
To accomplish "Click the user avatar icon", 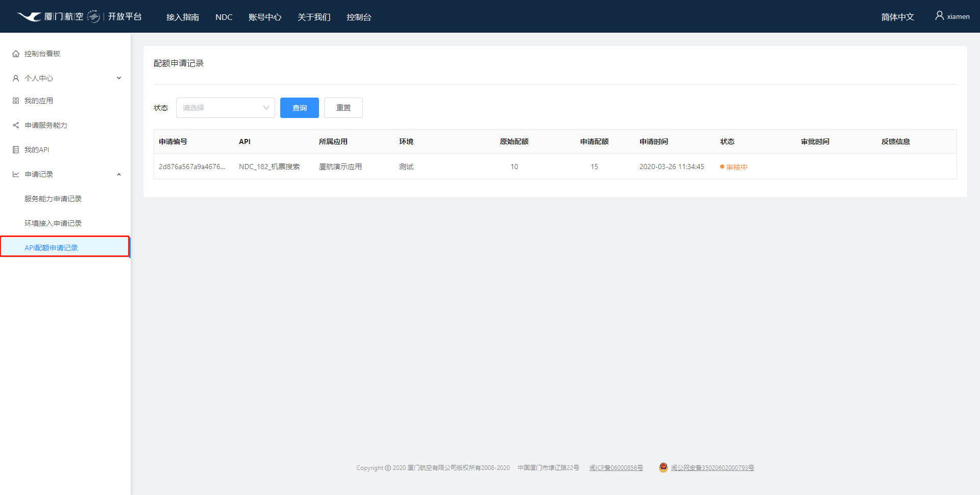I will pyautogui.click(x=939, y=16).
